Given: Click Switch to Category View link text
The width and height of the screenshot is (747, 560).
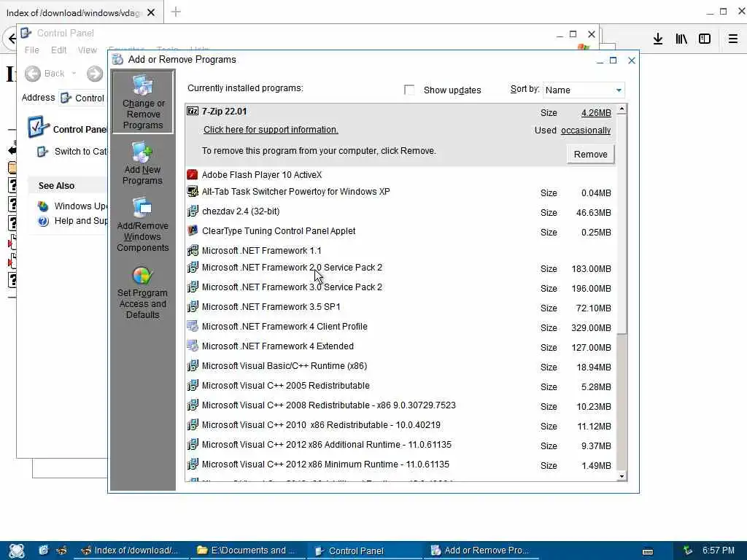Looking at the screenshot, I should (x=80, y=152).
